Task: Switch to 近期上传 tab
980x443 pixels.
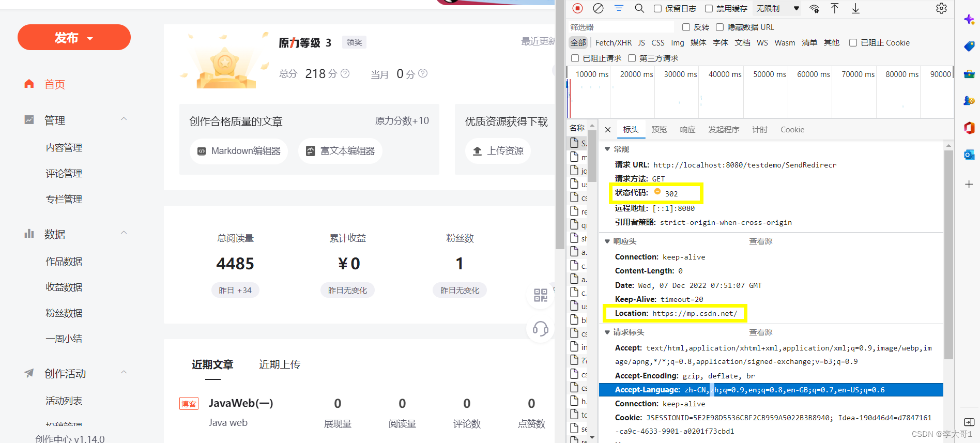Action: pos(280,364)
